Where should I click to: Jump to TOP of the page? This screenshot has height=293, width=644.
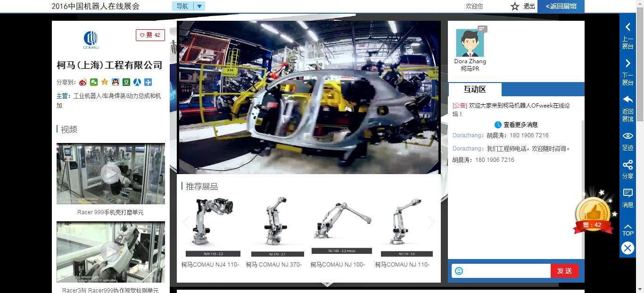[x=627, y=229]
